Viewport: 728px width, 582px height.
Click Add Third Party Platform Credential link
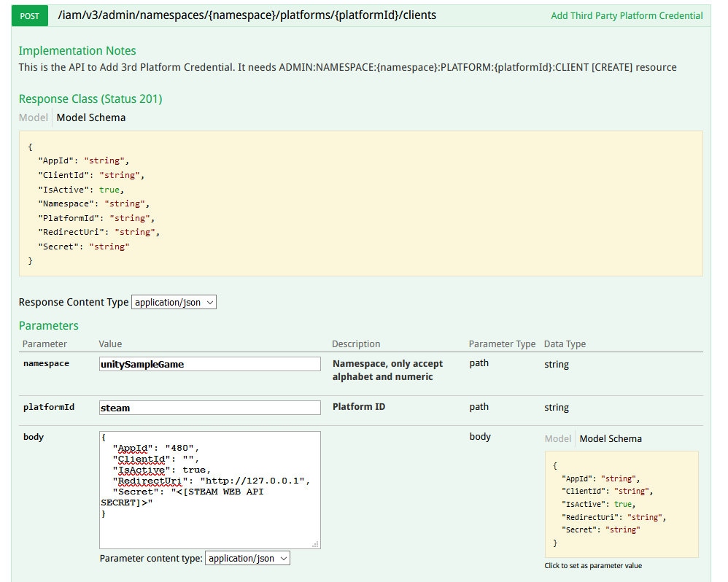(x=627, y=16)
